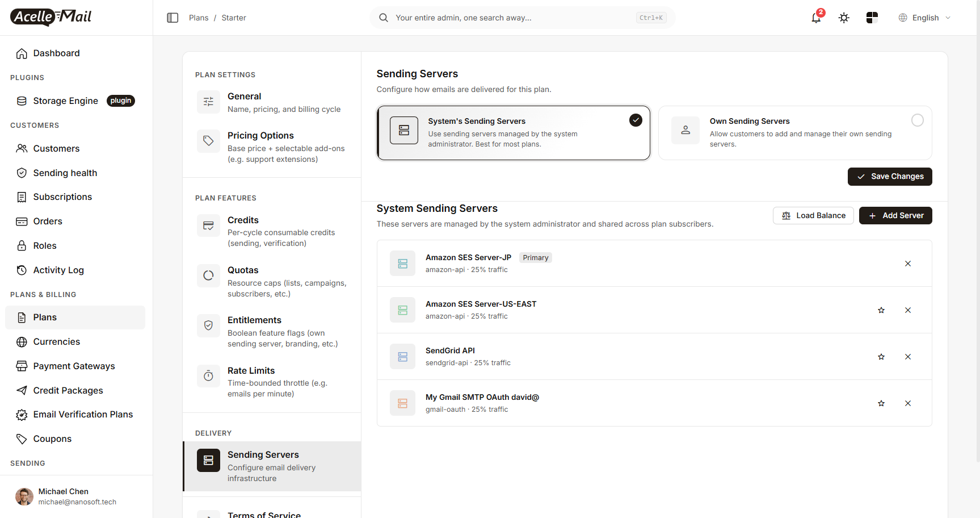Open Coupons in the sidebar
This screenshot has height=518, width=980.
pyautogui.click(x=75, y=439)
